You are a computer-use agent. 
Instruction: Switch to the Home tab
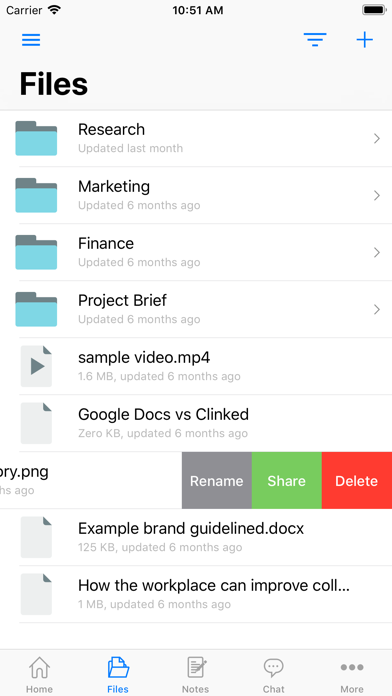click(39, 675)
